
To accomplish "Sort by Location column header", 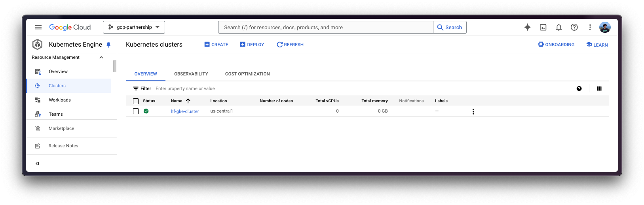I will (x=218, y=101).
